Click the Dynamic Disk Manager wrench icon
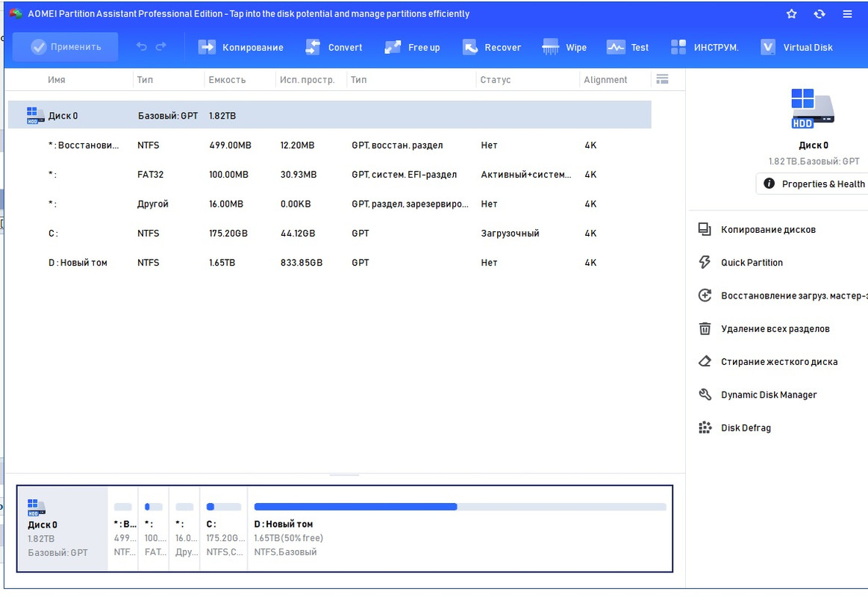Image resolution: width=868 pixels, height=597 pixels. tap(705, 395)
